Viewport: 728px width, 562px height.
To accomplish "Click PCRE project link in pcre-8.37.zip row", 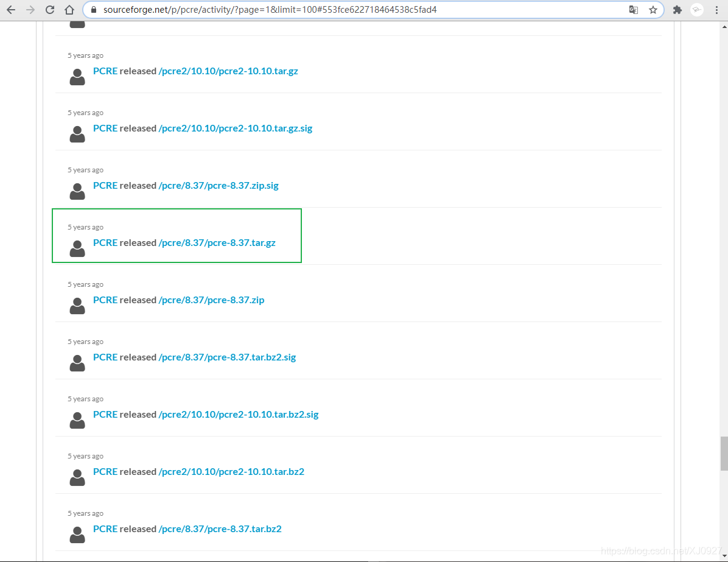I will click(x=105, y=300).
